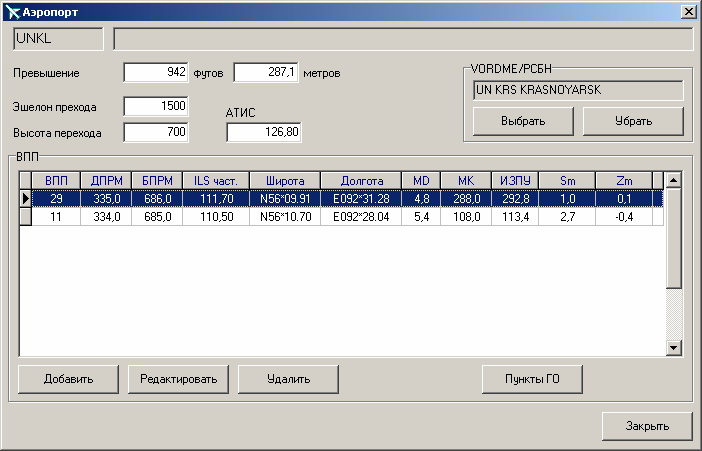The image size is (702, 451).
Task: Click the ДПРМ column header
Action: (x=106, y=181)
